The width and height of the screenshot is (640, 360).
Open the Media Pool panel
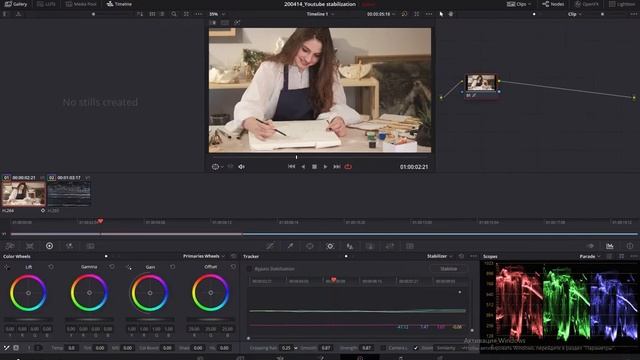(81, 4)
